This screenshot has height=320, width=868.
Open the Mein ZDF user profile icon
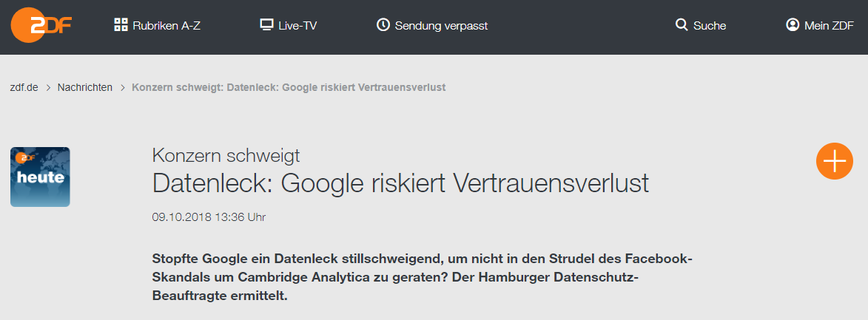[x=793, y=25]
